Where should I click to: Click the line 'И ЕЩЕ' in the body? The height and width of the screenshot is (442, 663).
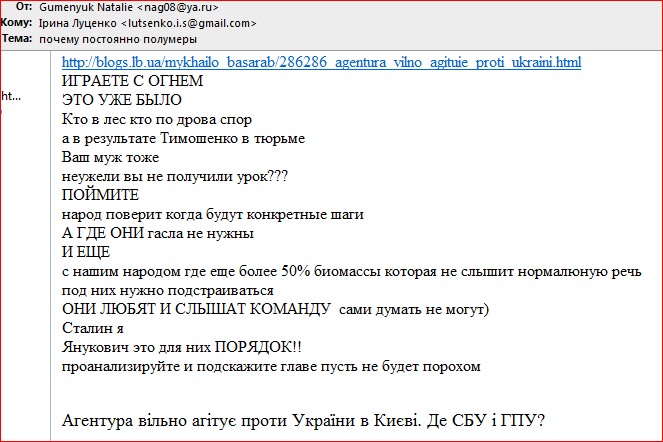(x=86, y=252)
